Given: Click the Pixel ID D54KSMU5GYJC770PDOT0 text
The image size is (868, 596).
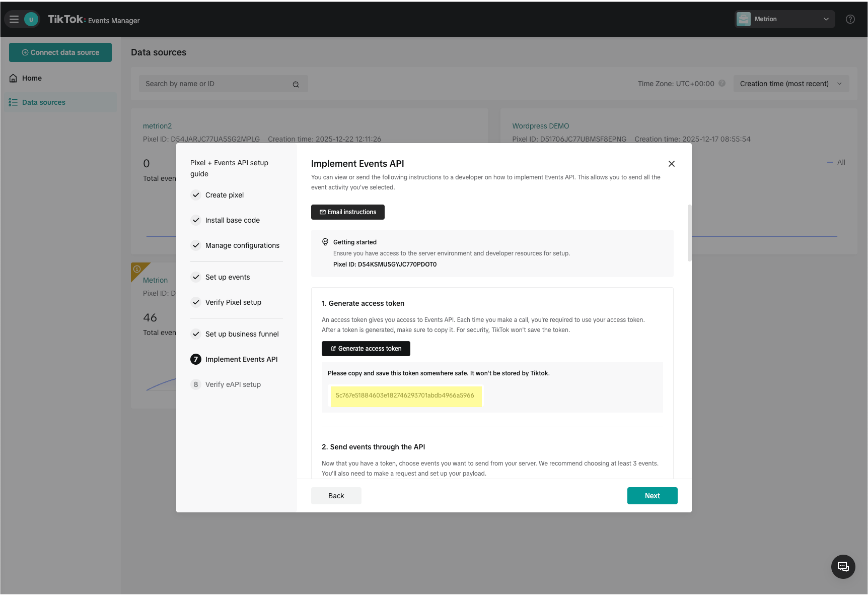Looking at the screenshot, I should (x=385, y=264).
